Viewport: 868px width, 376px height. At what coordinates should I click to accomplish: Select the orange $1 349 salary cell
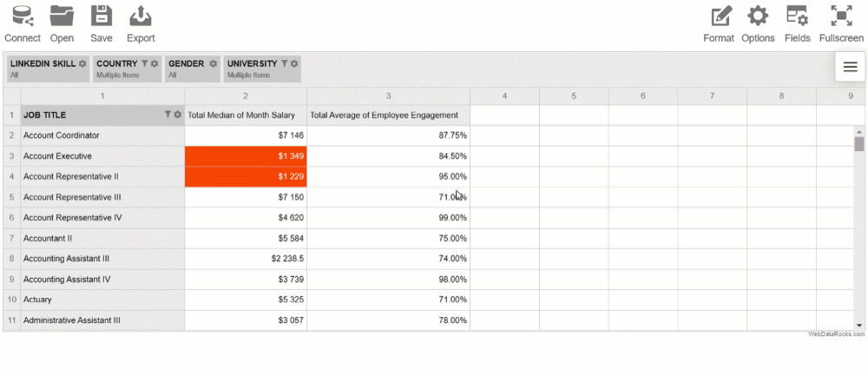[x=246, y=156]
